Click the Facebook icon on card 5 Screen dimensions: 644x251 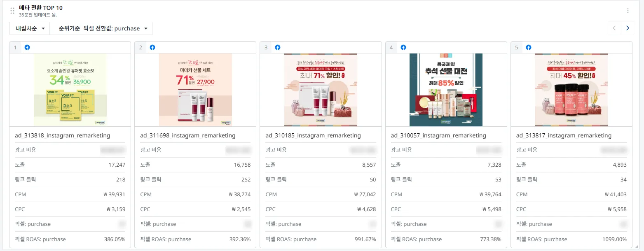click(x=529, y=47)
